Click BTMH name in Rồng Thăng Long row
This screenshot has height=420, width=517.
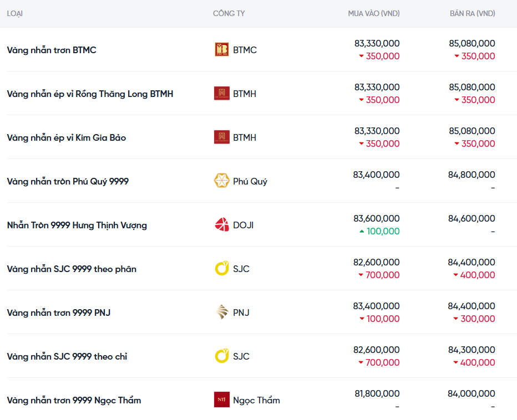pyautogui.click(x=244, y=94)
